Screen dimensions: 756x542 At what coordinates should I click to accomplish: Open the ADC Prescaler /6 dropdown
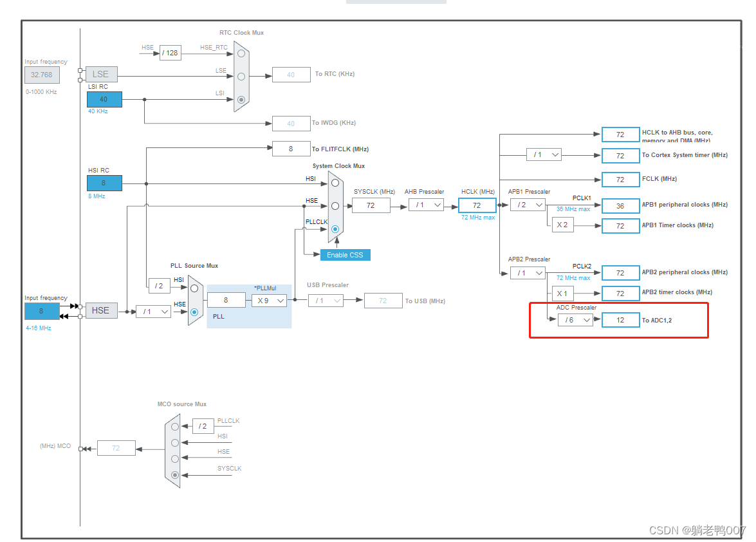[x=575, y=320]
